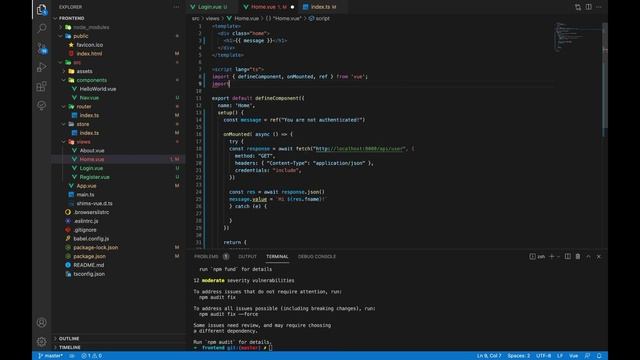This screenshot has height=360, width=640.
Task: Open the Extensions view icon
Action: [x=42, y=86]
